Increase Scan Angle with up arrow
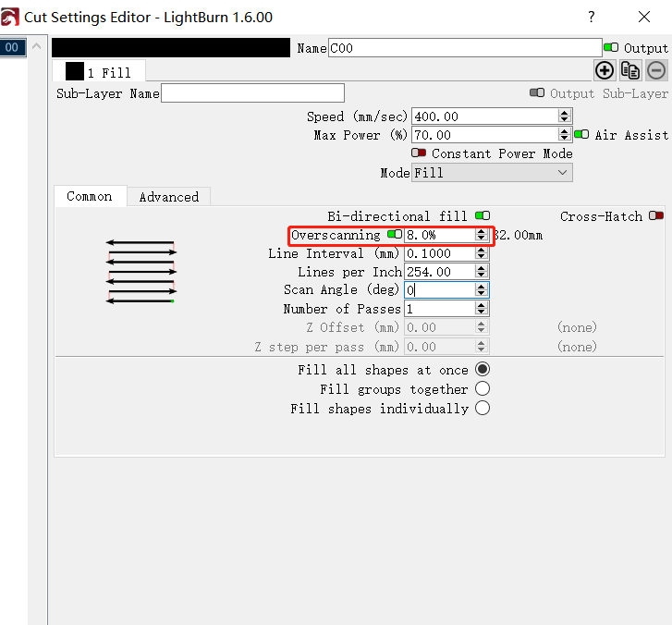The width and height of the screenshot is (672, 625). [x=482, y=287]
